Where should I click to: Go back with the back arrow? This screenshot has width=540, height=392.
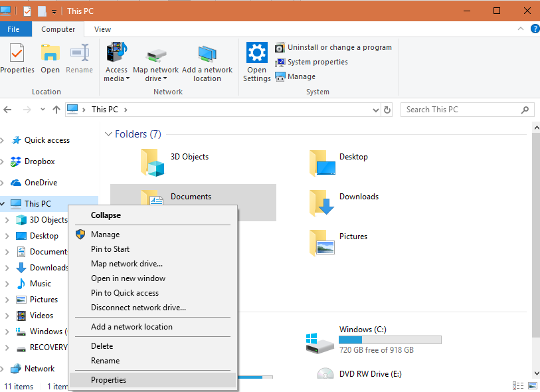(7, 110)
